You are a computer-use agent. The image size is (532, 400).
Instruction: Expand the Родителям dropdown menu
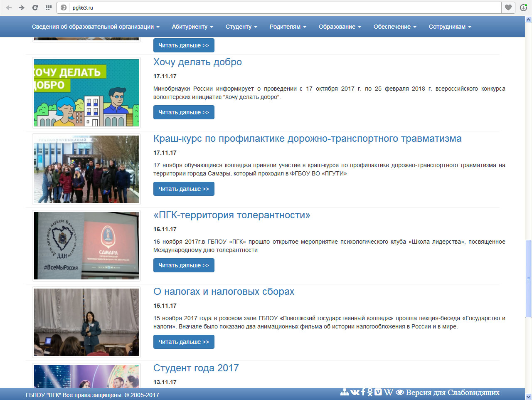tap(288, 27)
